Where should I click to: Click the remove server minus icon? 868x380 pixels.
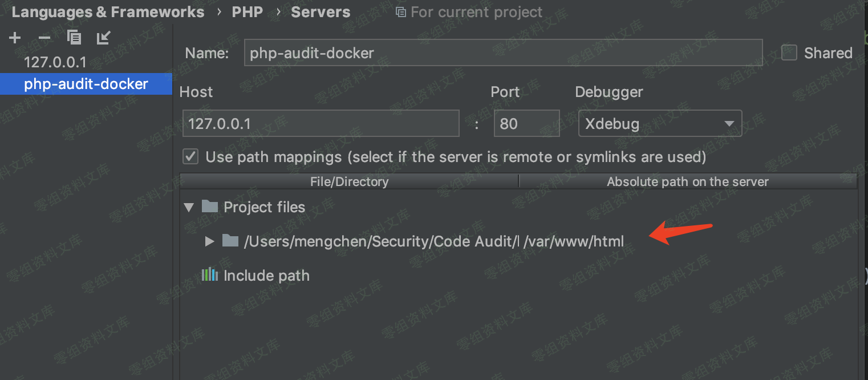pyautogui.click(x=44, y=38)
